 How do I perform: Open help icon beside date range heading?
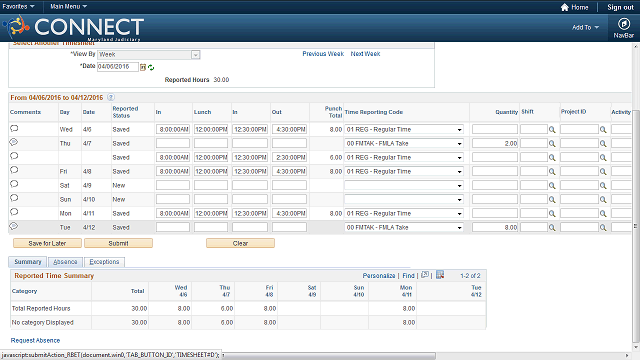(111, 97)
